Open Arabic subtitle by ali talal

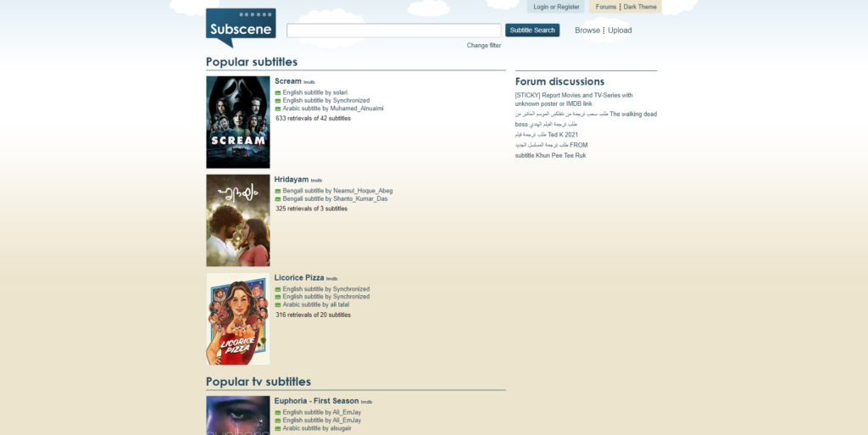pyautogui.click(x=316, y=304)
